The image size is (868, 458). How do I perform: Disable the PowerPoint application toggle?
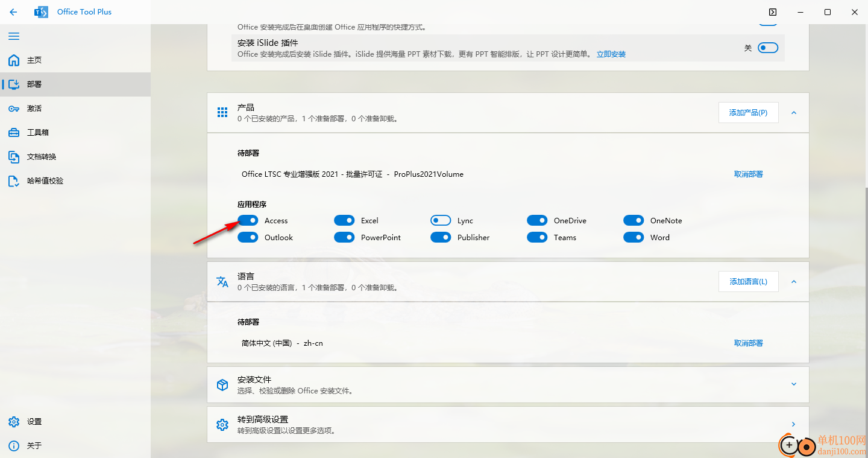pyautogui.click(x=344, y=237)
